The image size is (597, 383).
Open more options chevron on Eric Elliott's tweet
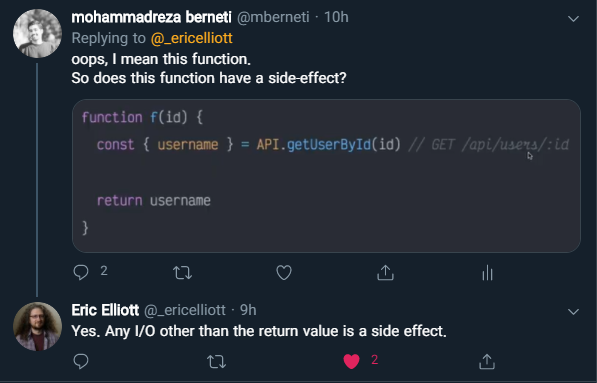tap(573, 312)
